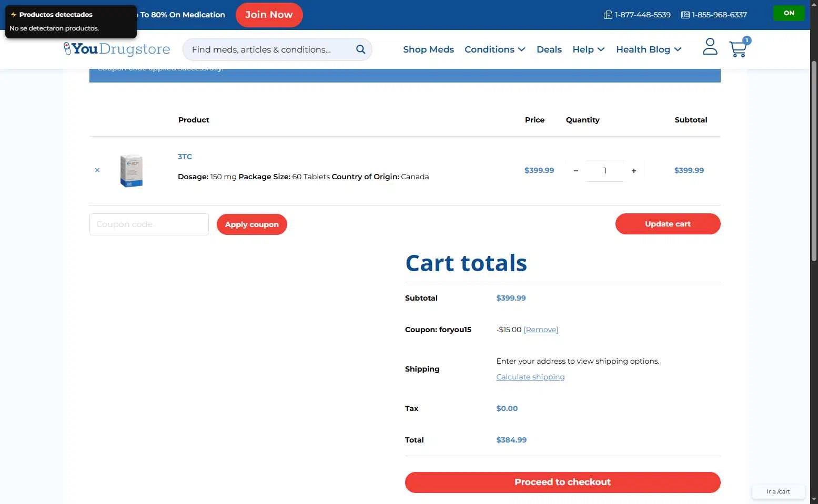Click the Tax amount $0.00

point(507,408)
